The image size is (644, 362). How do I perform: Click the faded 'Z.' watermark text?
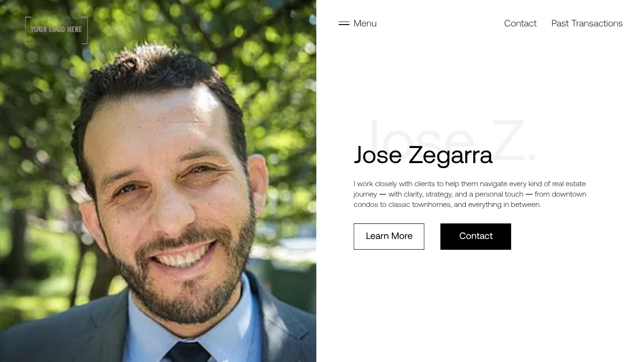pos(514,140)
